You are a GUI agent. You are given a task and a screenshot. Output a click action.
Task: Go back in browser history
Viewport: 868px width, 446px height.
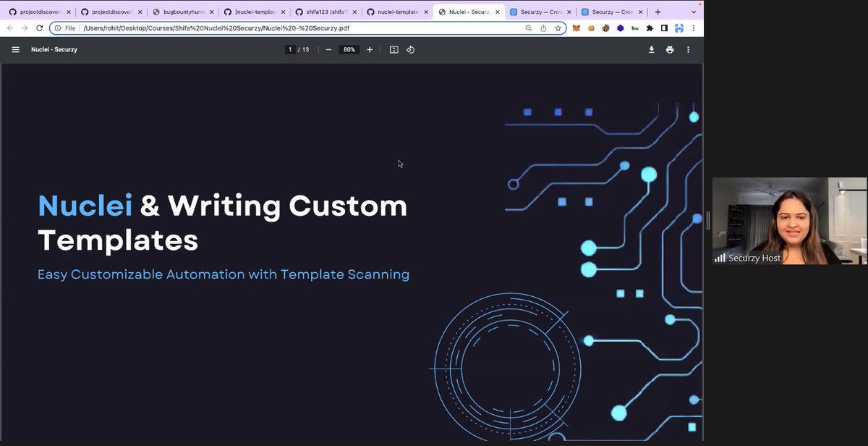(10, 28)
